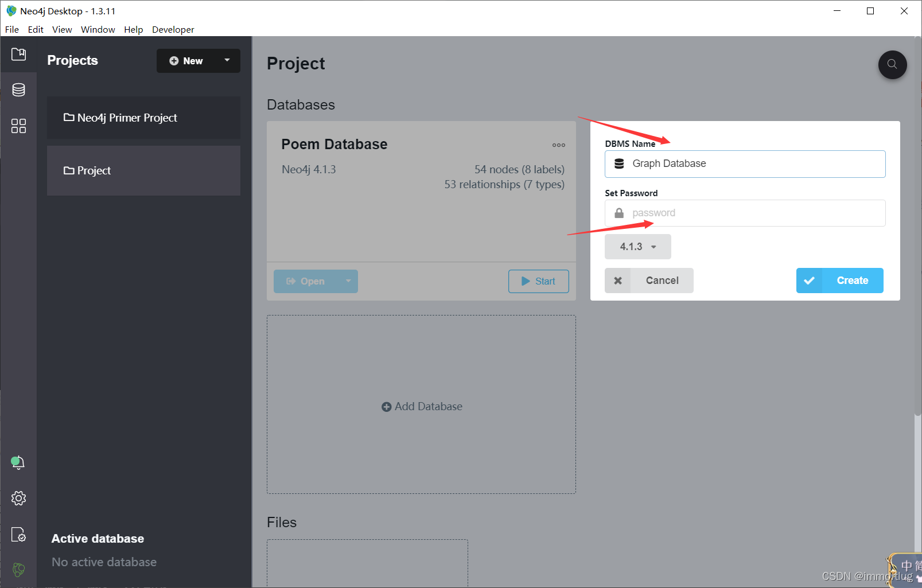
Task: Select the Neo4j Primer Project
Action: point(143,118)
